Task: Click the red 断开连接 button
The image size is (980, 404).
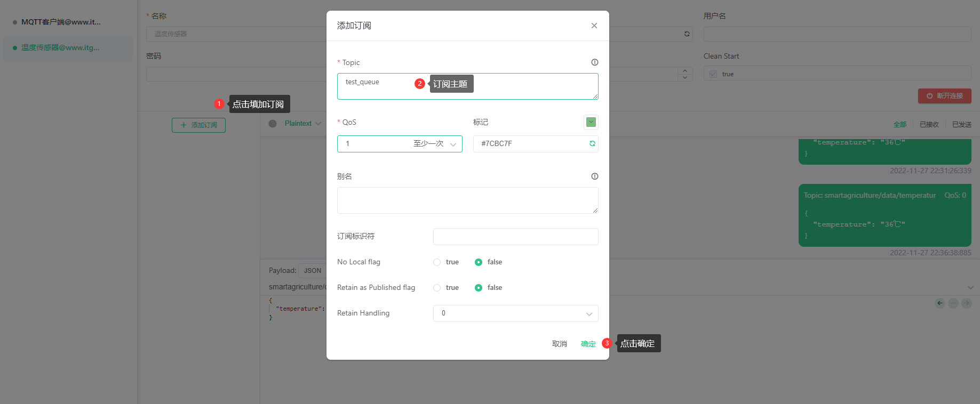Action: tap(945, 96)
